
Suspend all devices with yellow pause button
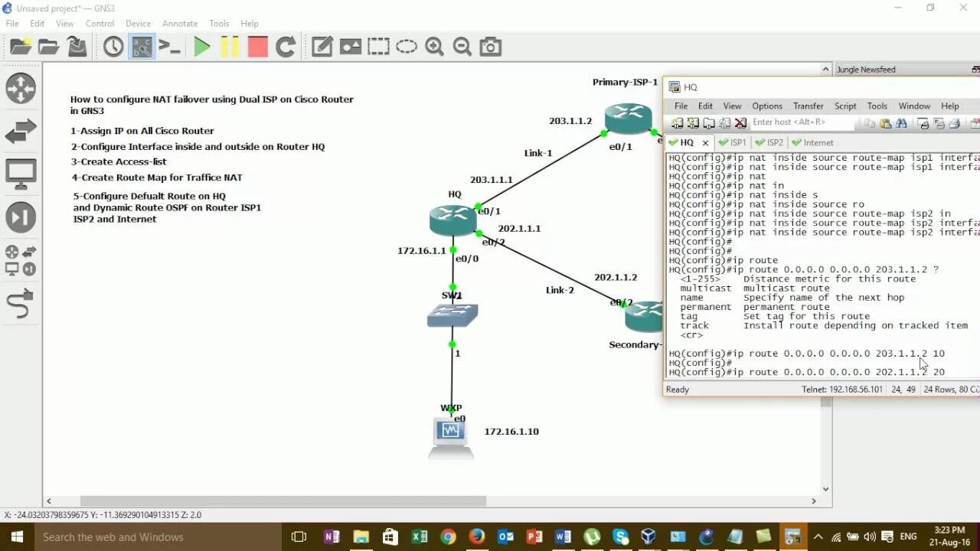230,47
